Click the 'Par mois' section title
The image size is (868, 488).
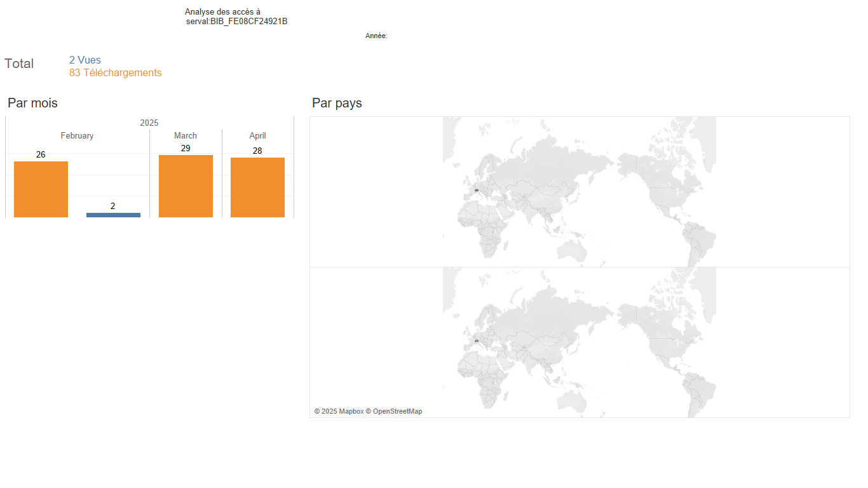click(32, 103)
